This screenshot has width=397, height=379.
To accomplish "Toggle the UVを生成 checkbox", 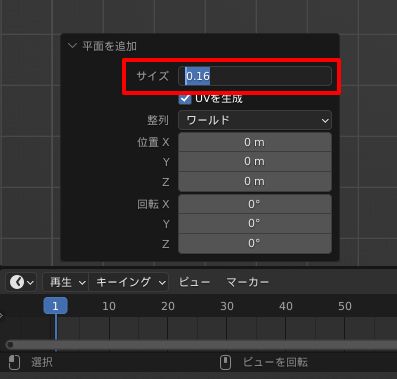I will click(x=185, y=99).
